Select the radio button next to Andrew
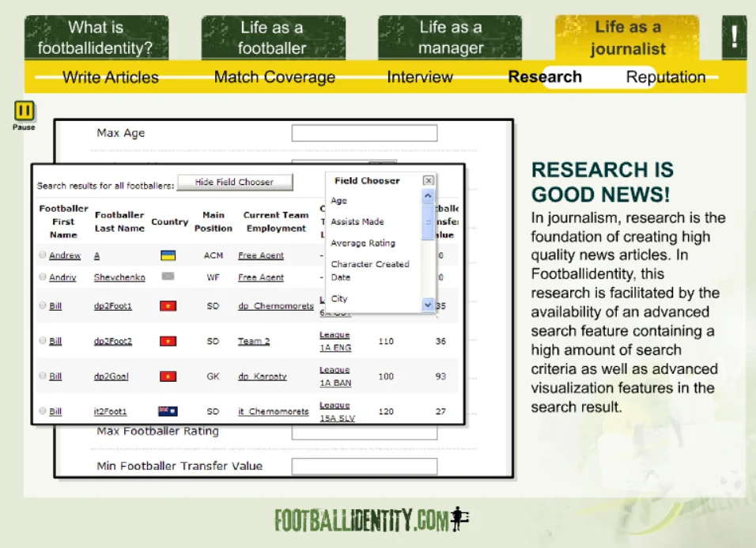Image resolution: width=756 pixels, height=548 pixels. pyautogui.click(x=43, y=255)
